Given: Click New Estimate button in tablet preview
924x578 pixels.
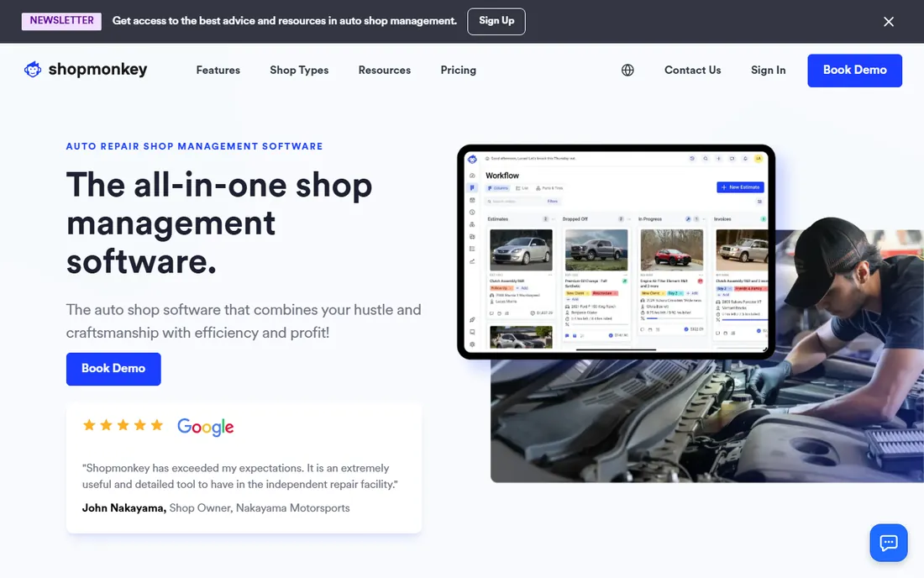Looking at the screenshot, I should (740, 187).
